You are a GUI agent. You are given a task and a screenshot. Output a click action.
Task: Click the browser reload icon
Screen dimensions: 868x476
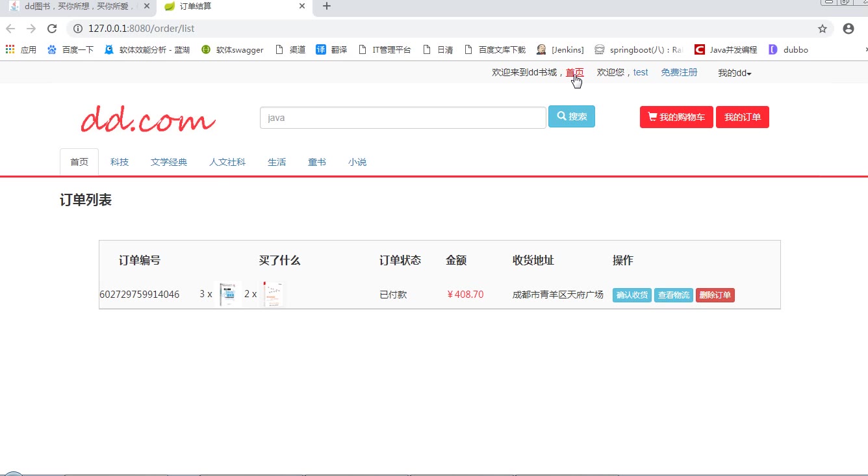pyautogui.click(x=52, y=29)
